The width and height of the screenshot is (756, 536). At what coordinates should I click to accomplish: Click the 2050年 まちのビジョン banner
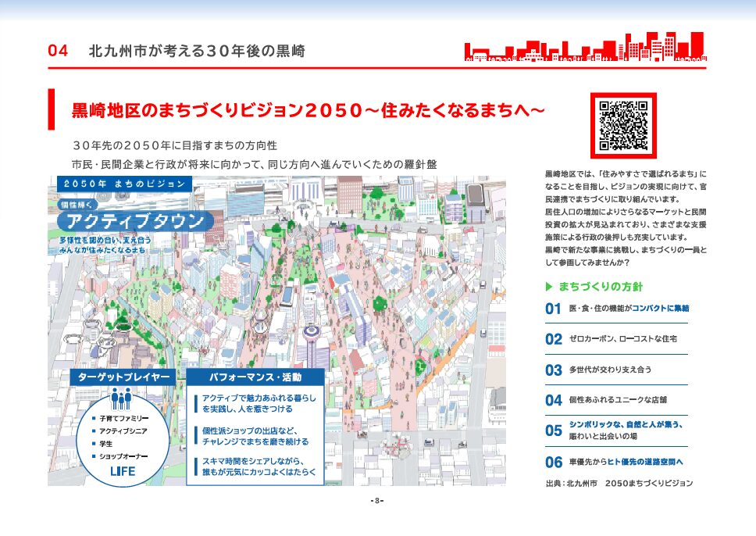click(x=122, y=184)
